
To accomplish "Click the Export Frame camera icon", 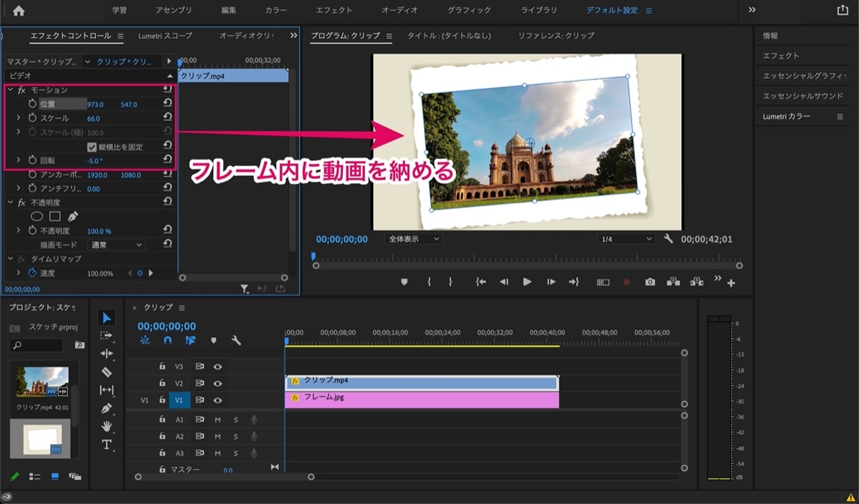I will [x=650, y=282].
